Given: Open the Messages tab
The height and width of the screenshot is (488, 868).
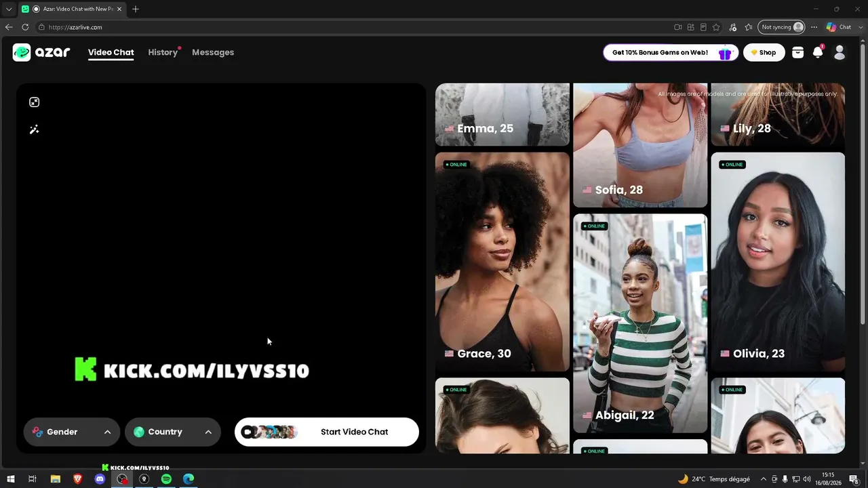Looking at the screenshot, I should 213,52.
